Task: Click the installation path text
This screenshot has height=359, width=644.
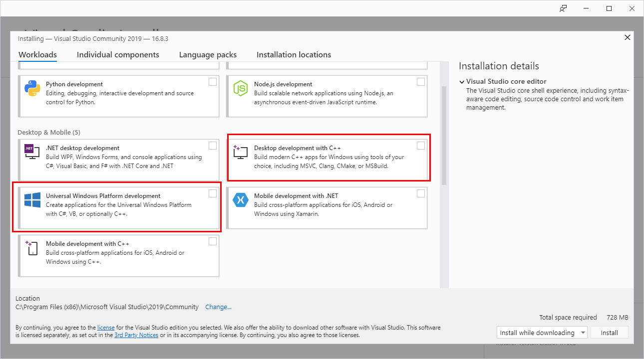Action: (107, 307)
